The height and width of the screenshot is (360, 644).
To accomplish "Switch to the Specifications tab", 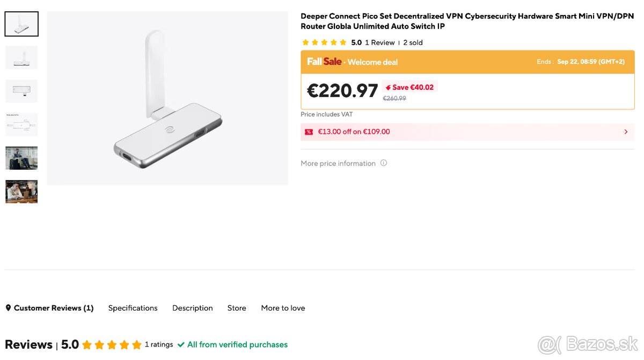I will point(133,307).
